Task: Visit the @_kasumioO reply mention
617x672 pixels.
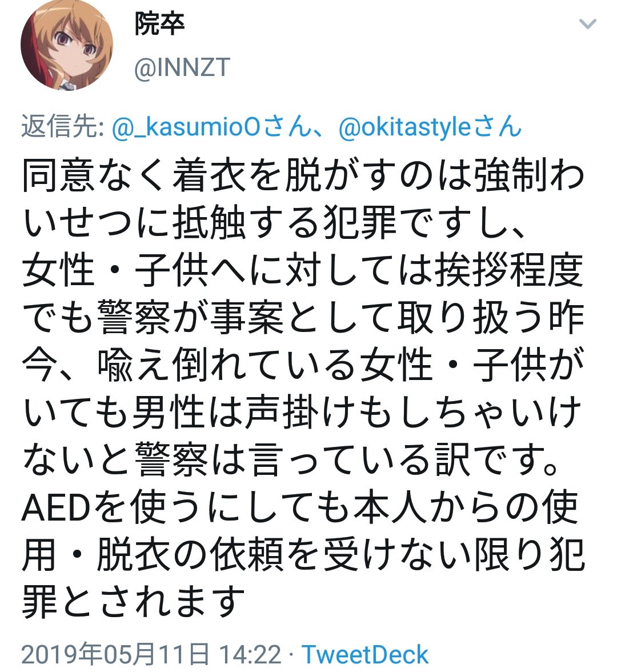Action: (x=186, y=127)
